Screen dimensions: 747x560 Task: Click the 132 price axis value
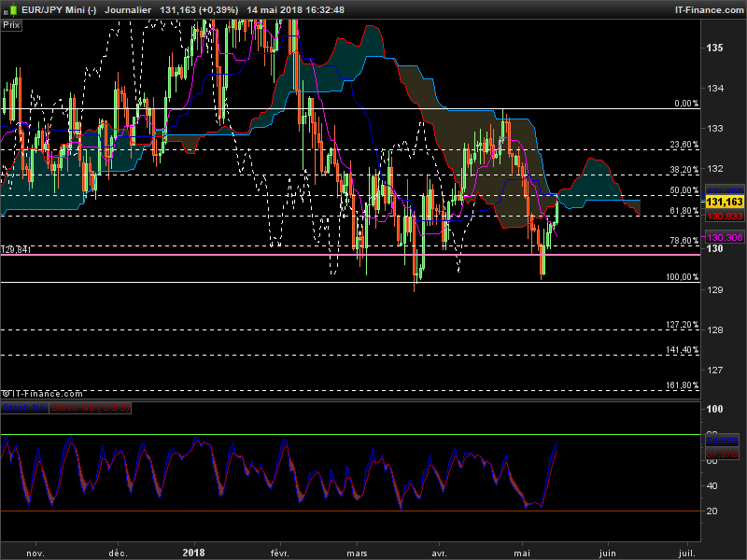click(x=714, y=169)
